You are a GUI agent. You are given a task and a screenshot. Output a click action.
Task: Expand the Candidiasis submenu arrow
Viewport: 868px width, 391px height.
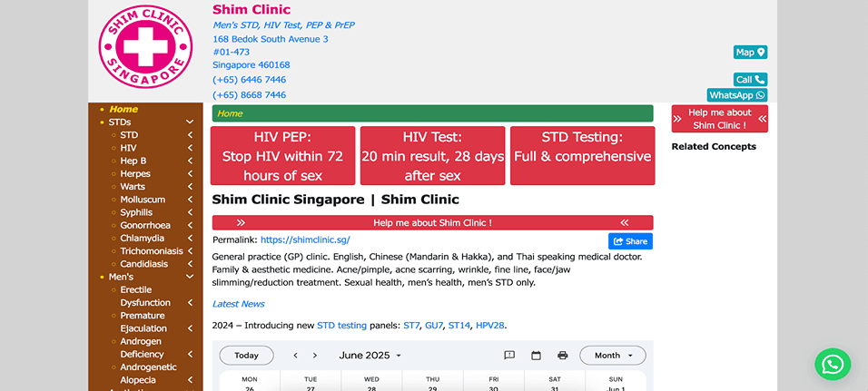[x=190, y=264]
